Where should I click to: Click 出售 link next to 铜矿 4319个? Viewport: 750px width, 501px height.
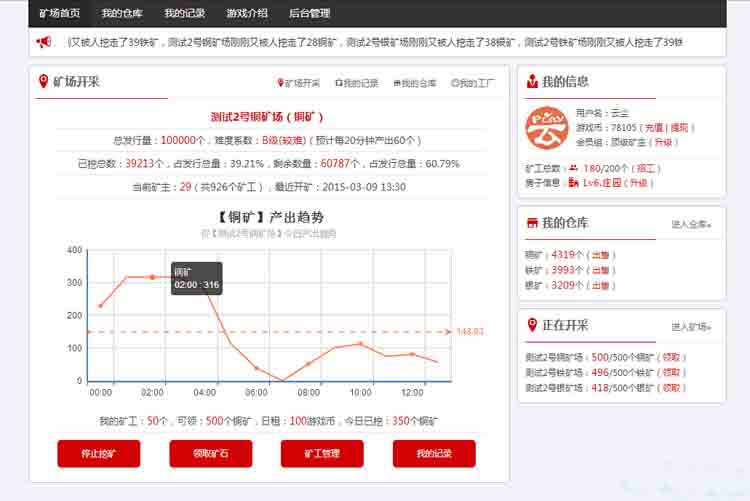pyautogui.click(x=601, y=255)
